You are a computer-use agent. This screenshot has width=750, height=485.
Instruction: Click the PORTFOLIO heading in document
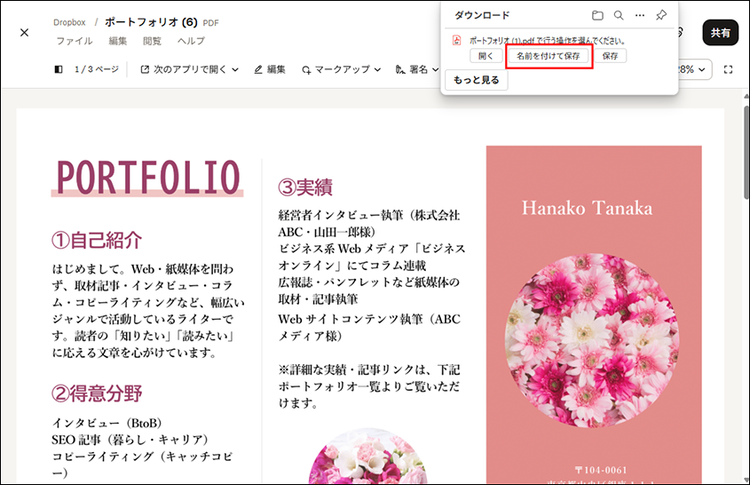[147, 177]
